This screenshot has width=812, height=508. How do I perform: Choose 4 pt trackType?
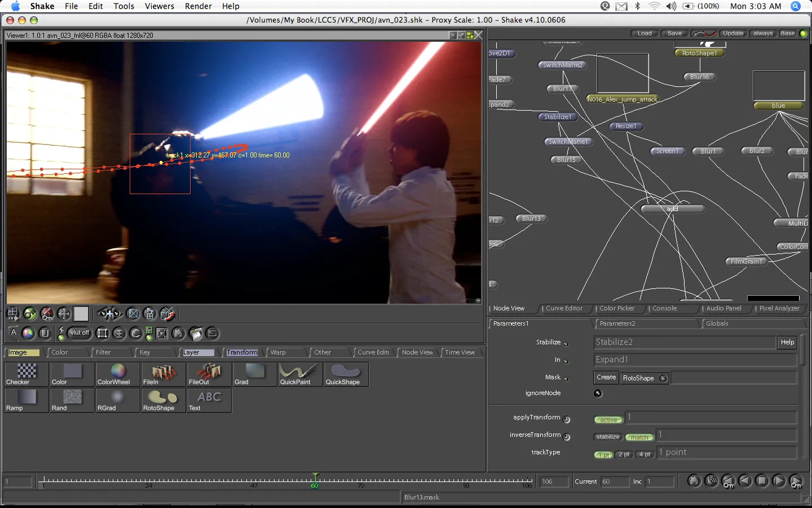645,454
